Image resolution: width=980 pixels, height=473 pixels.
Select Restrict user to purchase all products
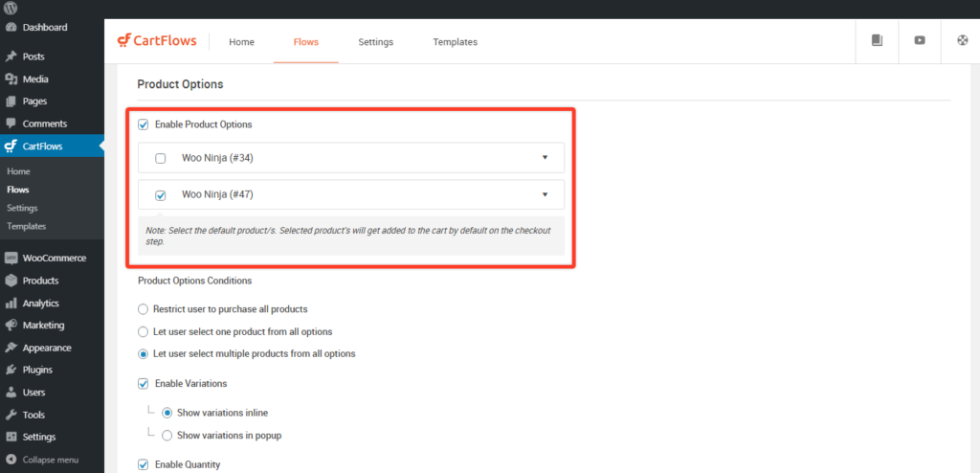[x=144, y=309]
